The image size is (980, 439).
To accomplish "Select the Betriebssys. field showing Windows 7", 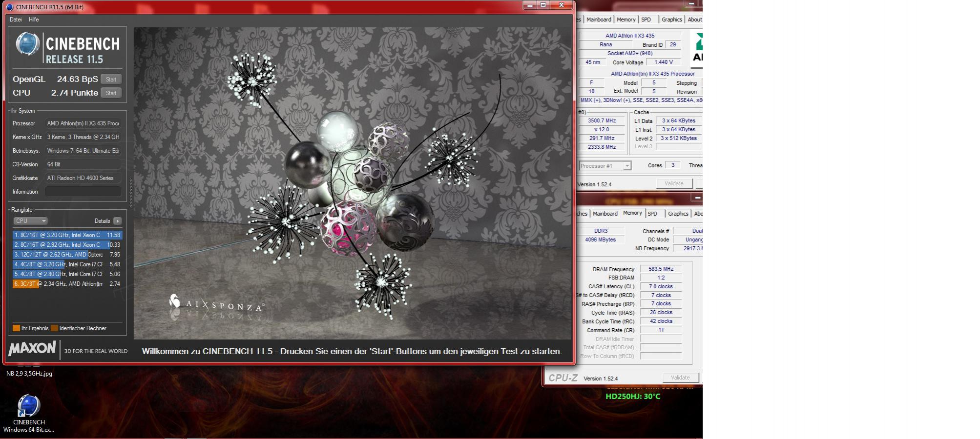I will (83, 151).
